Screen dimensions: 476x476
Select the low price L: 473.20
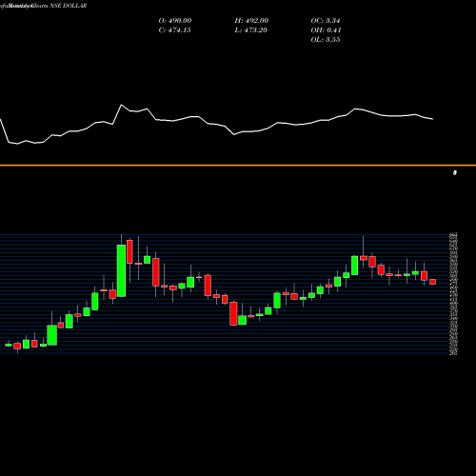pos(251,30)
